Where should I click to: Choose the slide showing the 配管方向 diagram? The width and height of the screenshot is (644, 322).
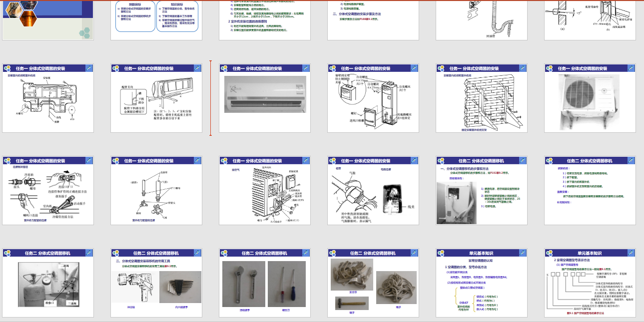pyautogui.click(x=156, y=98)
